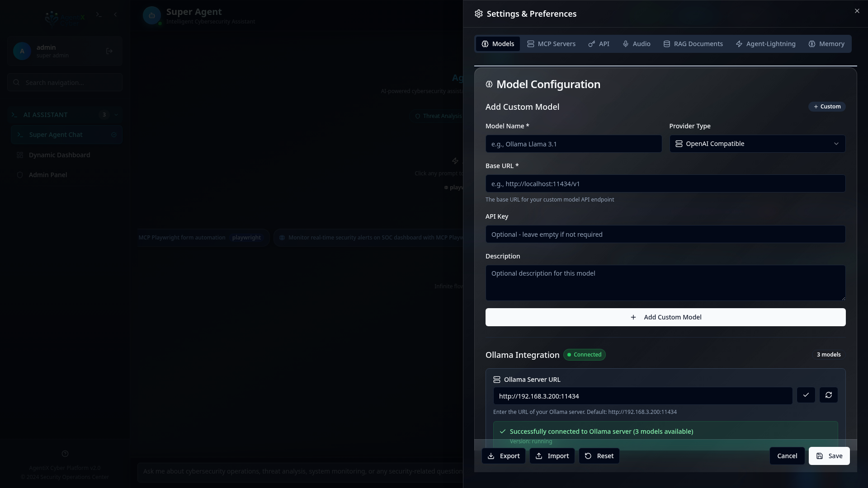Click the Super Agent lock avatar icon
This screenshot has width=868, height=488.
[x=152, y=15]
